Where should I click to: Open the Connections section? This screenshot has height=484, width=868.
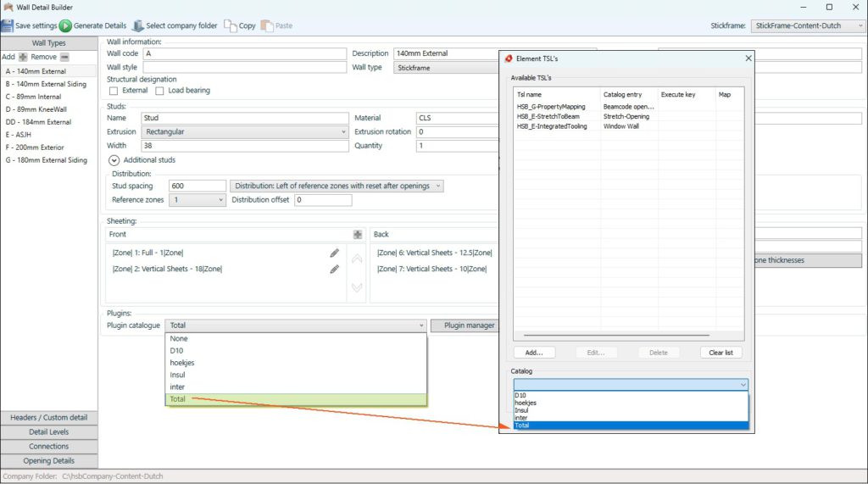(x=48, y=447)
